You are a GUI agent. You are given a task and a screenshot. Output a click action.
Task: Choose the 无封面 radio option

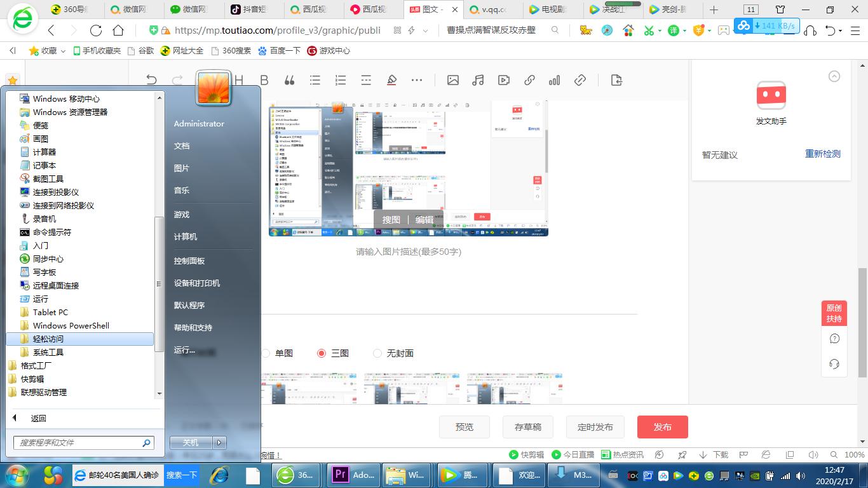(x=377, y=353)
